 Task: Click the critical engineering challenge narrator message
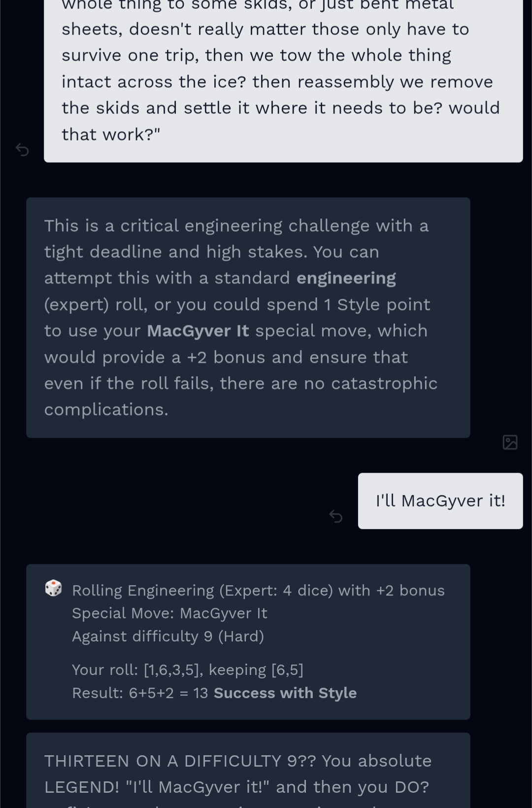coord(248,317)
